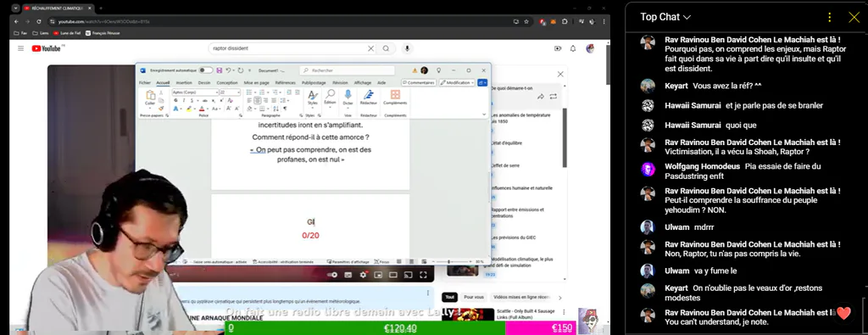Switch to the Insertion ribbon tab
Viewport: 868px width, 335px height.
click(184, 82)
